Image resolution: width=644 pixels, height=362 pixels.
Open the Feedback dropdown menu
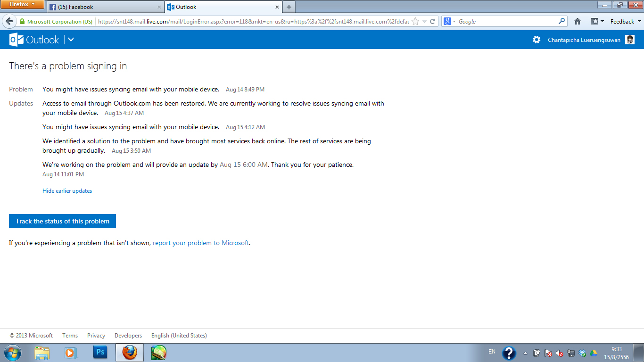click(x=626, y=22)
